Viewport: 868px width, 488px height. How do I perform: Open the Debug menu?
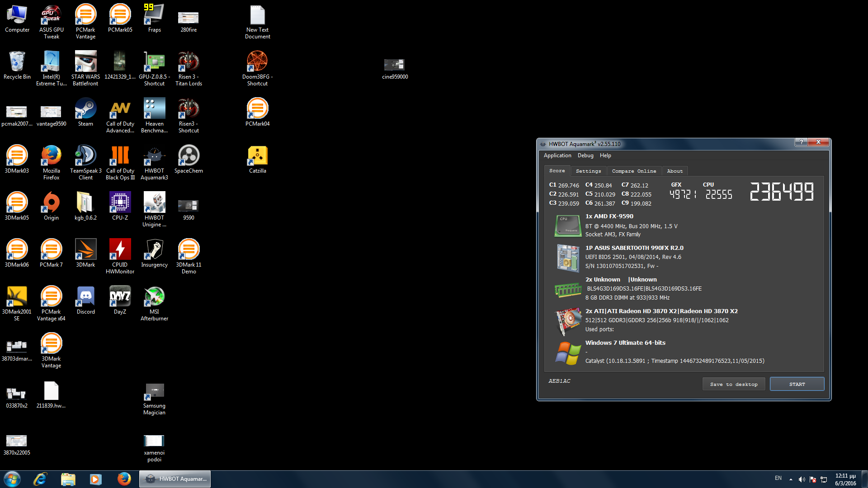pyautogui.click(x=585, y=155)
